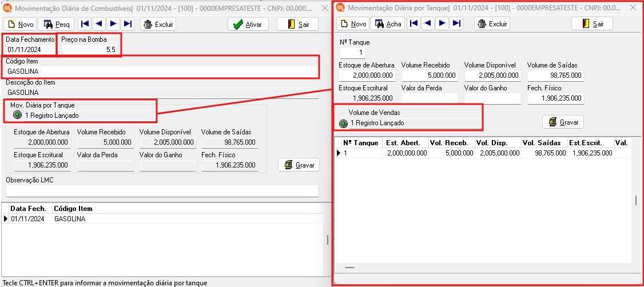
Task: Click the Acha button in the Tanque window
Action: 388,23
